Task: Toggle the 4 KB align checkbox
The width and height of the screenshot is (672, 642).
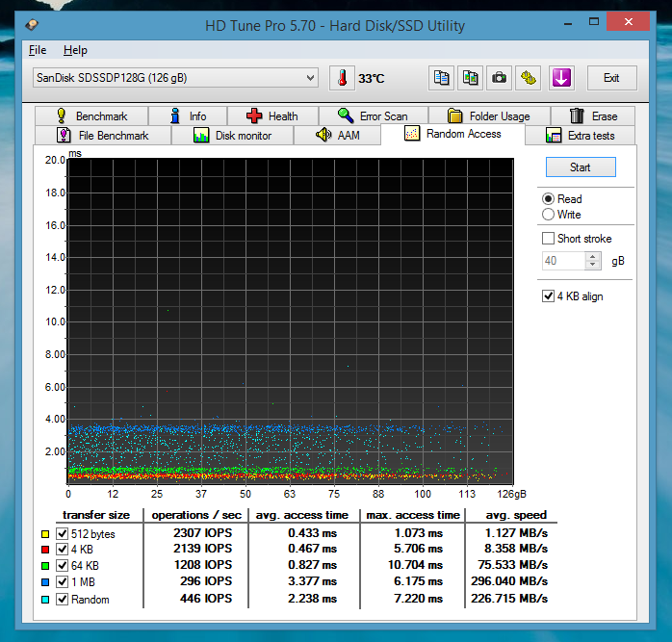Action: [548, 296]
